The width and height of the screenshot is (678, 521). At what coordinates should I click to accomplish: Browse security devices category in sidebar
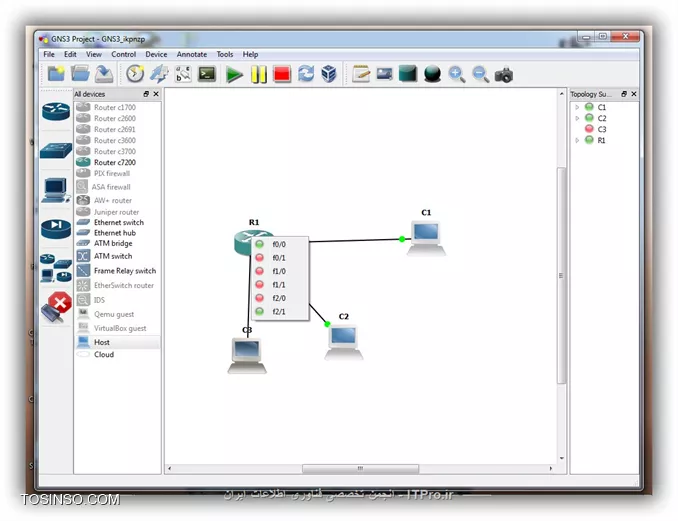[x=56, y=228]
